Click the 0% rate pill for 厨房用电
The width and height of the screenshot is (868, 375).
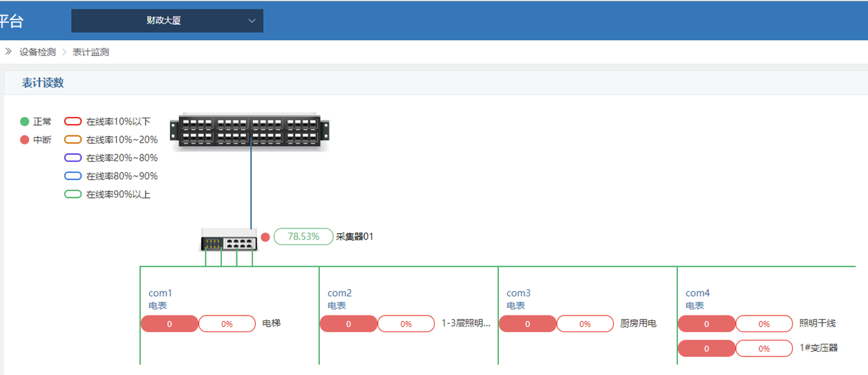click(585, 324)
